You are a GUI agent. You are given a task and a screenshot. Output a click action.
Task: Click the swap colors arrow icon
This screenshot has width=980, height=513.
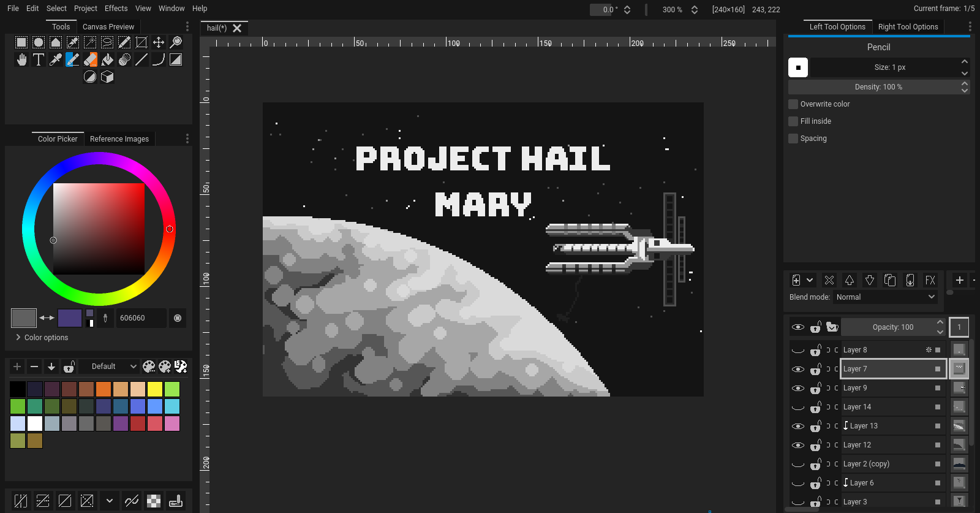[x=47, y=318]
